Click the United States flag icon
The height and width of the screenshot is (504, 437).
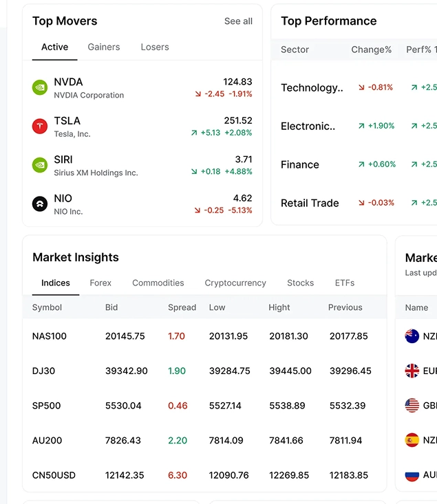click(412, 406)
